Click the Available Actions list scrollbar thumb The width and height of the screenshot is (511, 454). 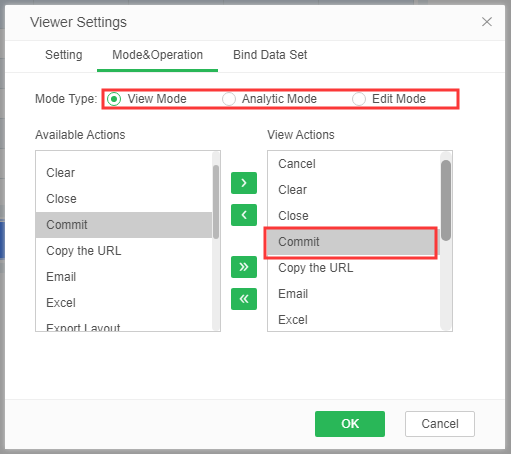[216, 202]
